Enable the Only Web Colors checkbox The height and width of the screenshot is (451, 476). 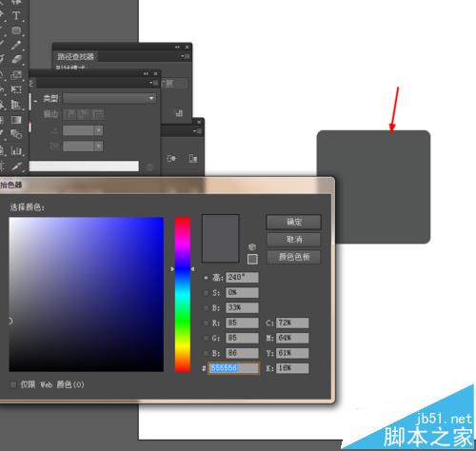(13, 384)
